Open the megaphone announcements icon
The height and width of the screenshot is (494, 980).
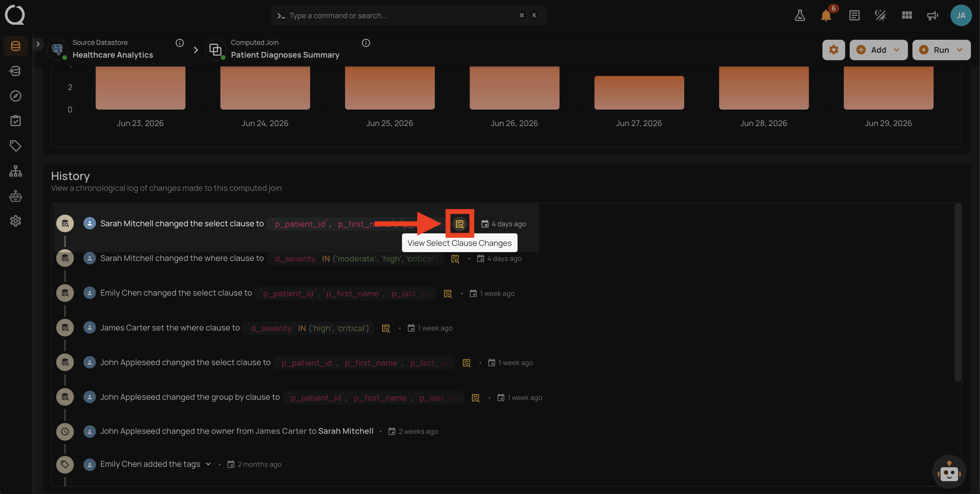[932, 16]
